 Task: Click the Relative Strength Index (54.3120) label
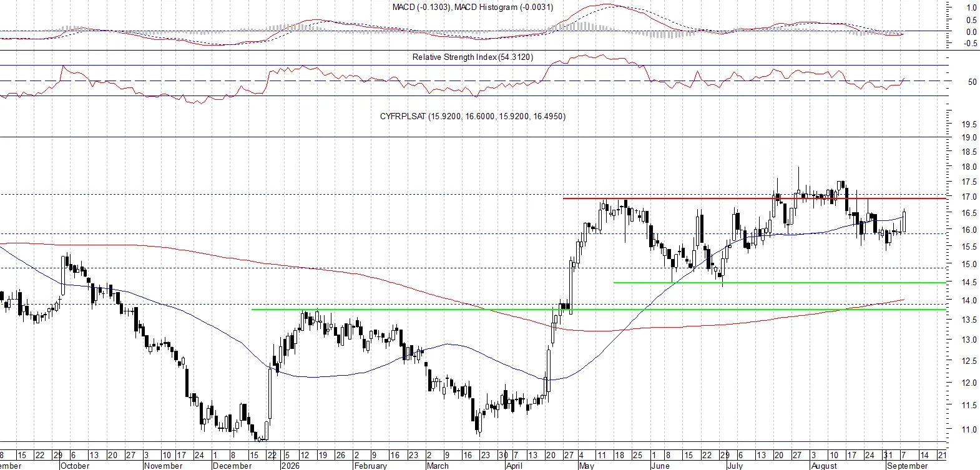(473, 57)
